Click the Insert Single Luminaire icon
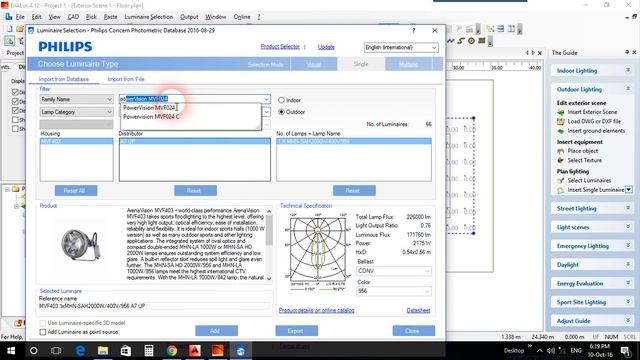Viewport: 640px width, 360px height. (561, 190)
